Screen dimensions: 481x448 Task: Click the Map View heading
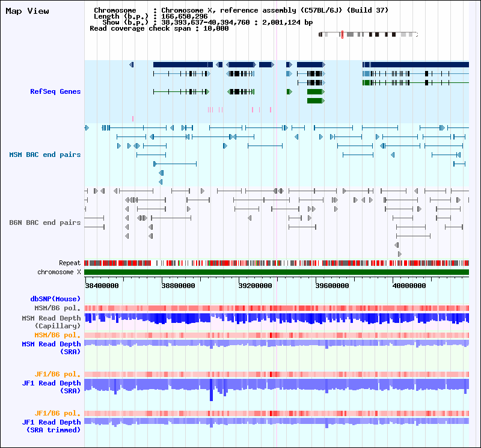[27, 11]
